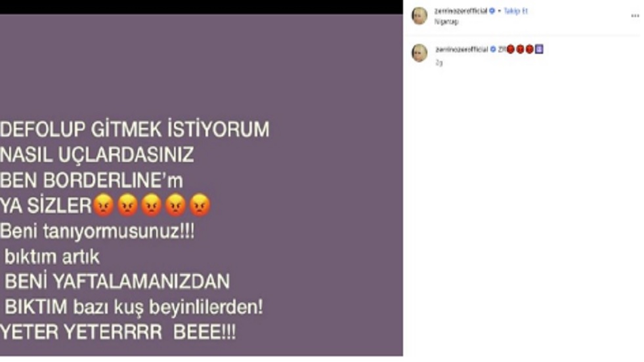Open the Nişantaşı location link under the username
The height and width of the screenshot is (362, 644).
pyautogui.click(x=446, y=22)
